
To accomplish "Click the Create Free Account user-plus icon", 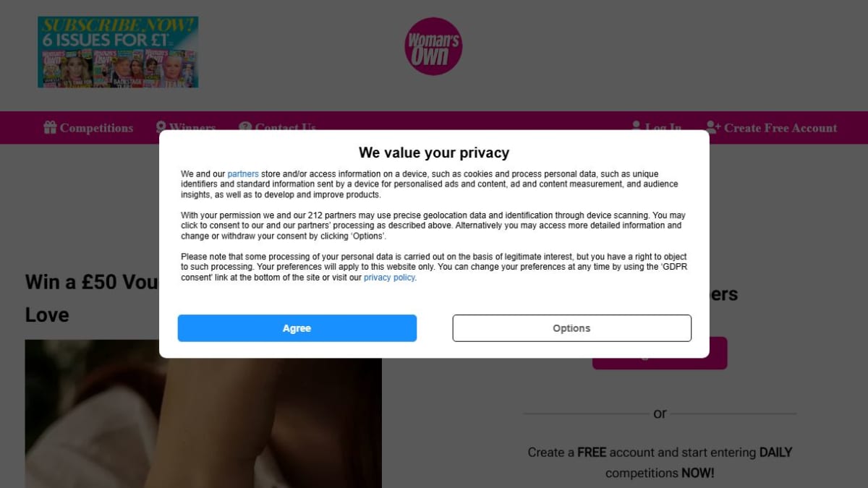I will click(x=713, y=128).
